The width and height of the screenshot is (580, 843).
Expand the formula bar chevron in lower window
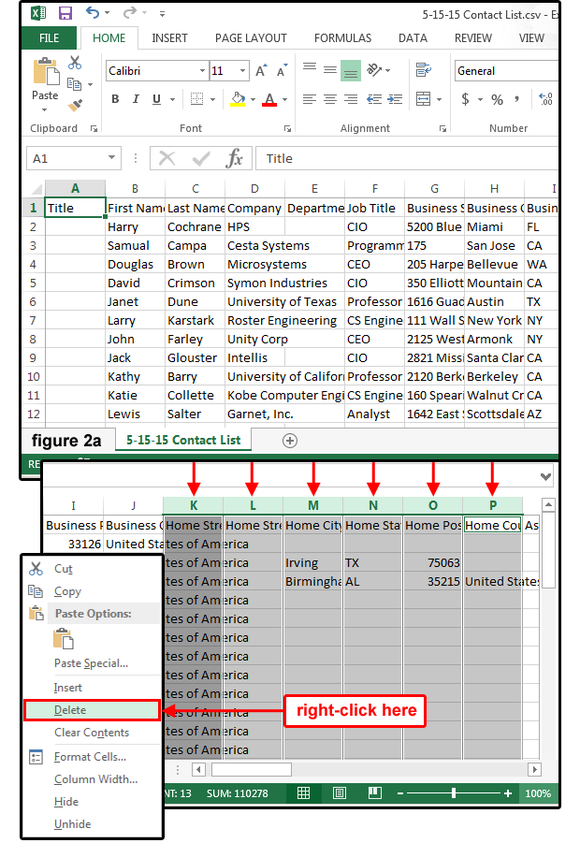[546, 476]
